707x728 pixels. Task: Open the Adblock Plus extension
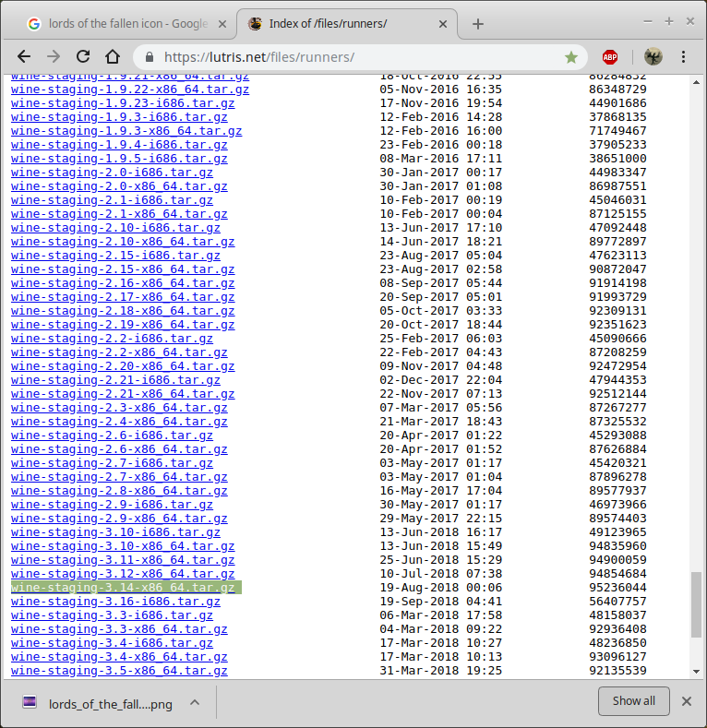609,57
